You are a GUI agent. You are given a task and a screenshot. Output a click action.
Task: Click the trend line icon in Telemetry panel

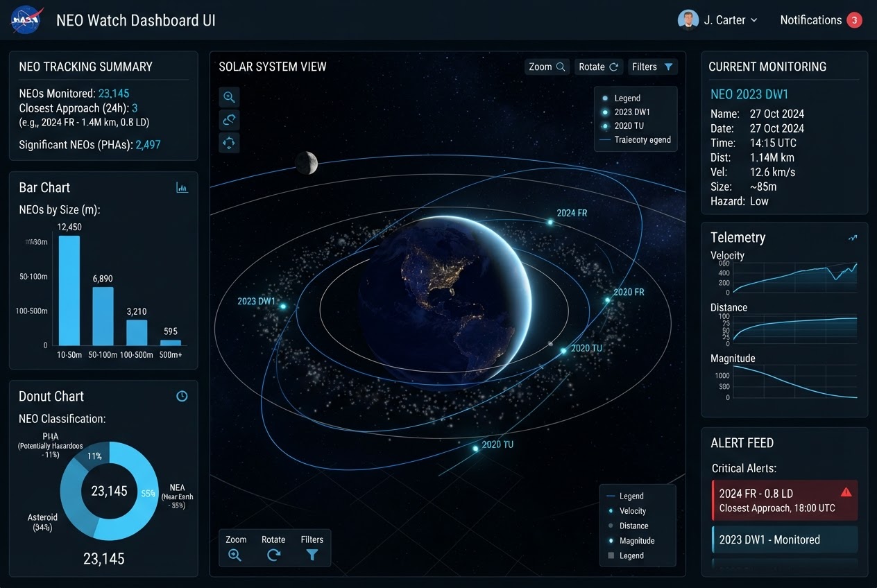[853, 238]
